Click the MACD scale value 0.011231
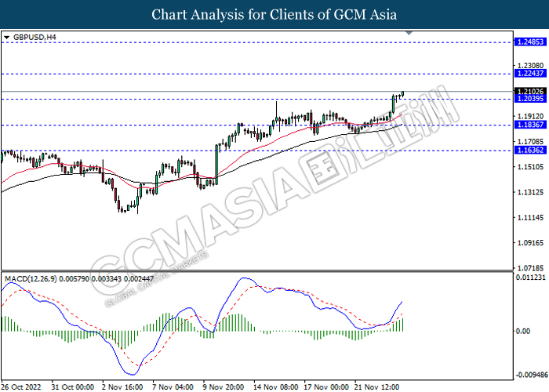The height and width of the screenshot is (392, 549). point(531,278)
